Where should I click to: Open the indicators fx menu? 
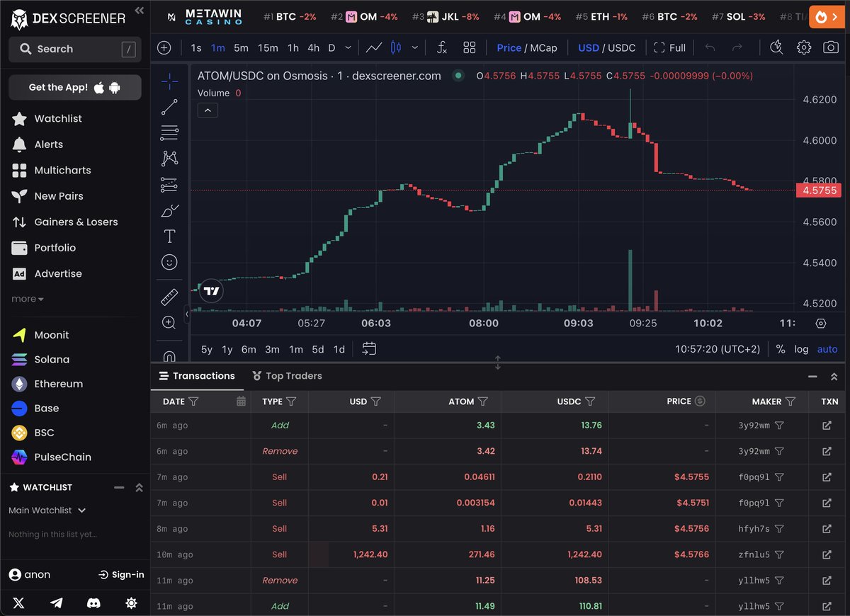tap(442, 47)
